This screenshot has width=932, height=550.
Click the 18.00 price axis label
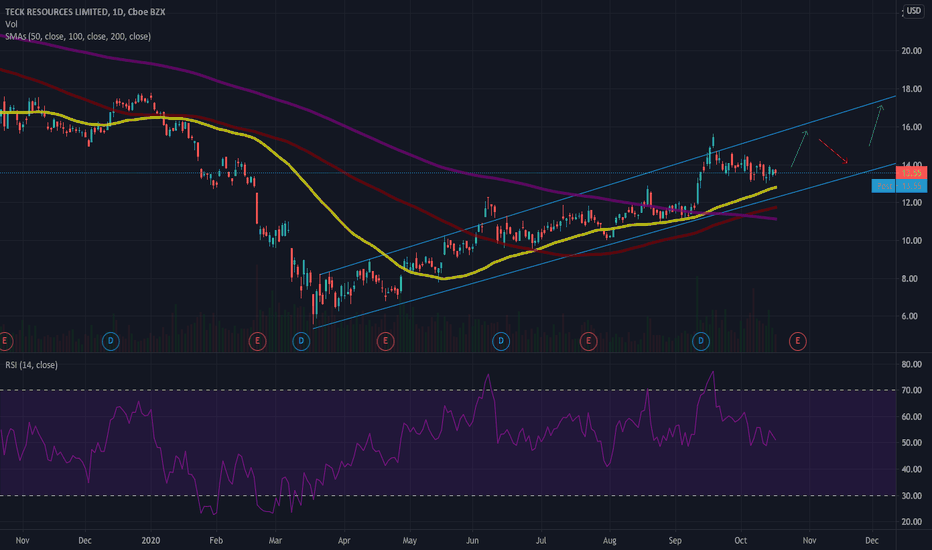911,89
